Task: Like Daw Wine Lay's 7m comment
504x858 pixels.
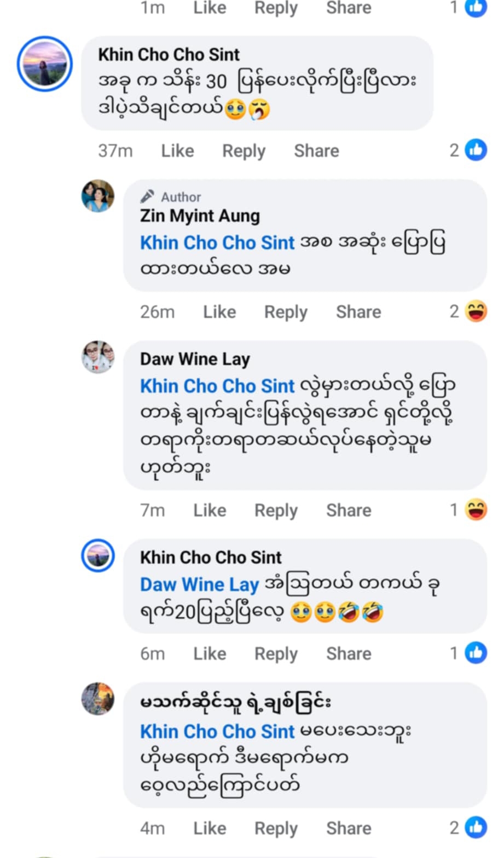Action: point(210,511)
